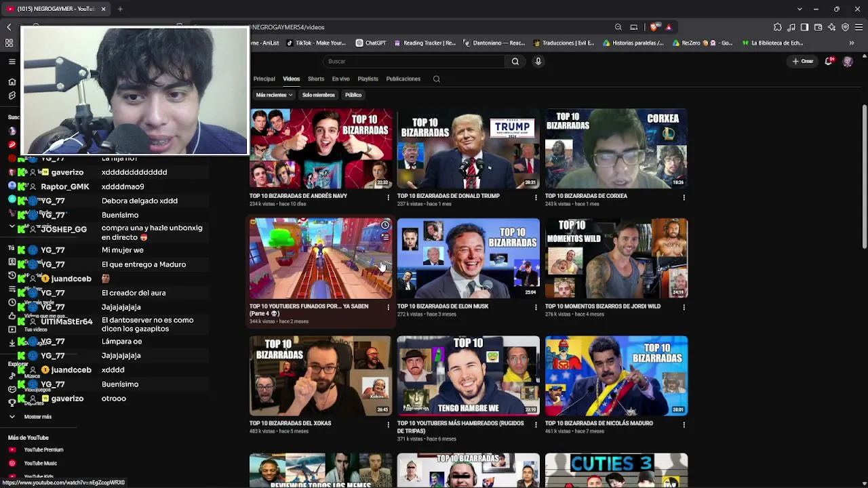The image size is (868, 488).
Task: Select the 'Público' filter chip
Action: click(353, 95)
